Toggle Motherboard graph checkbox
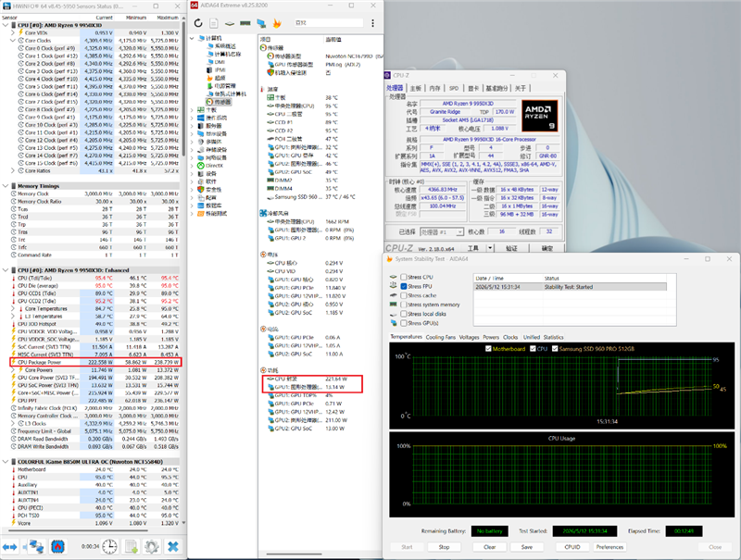This screenshot has width=741, height=560. click(488, 349)
